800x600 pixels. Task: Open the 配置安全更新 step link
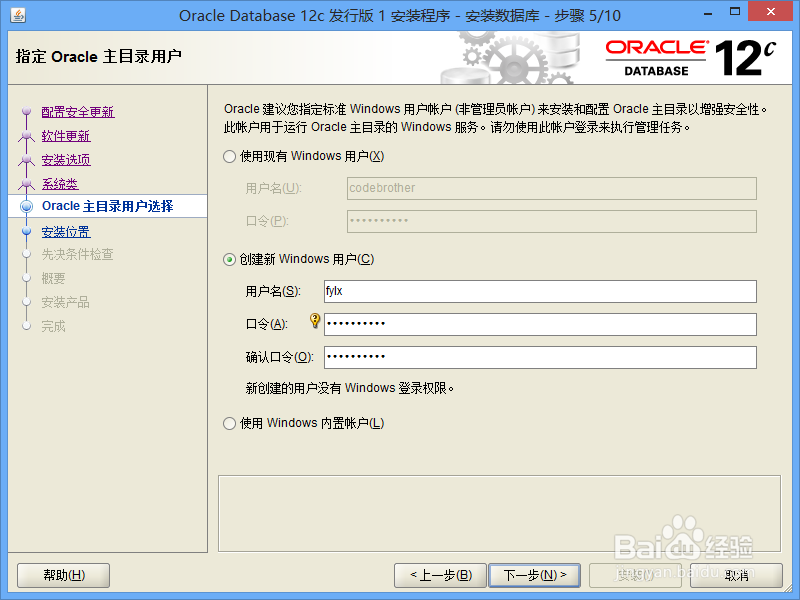[x=78, y=112]
